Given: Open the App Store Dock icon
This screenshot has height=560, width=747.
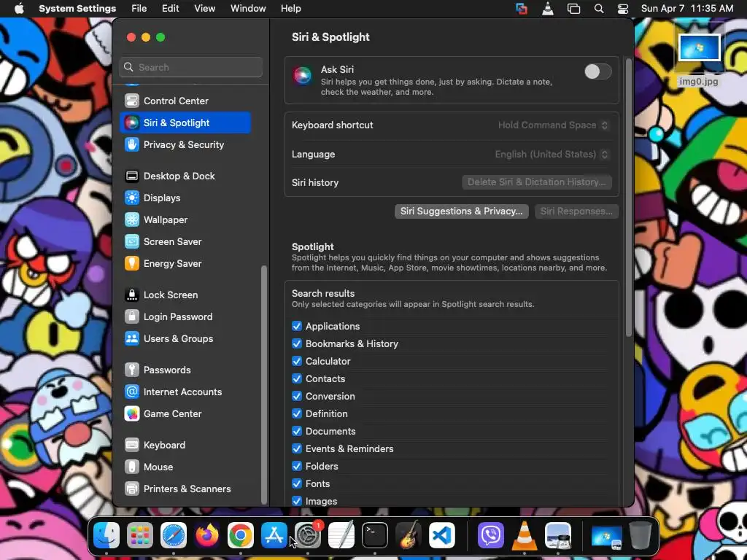Looking at the screenshot, I should coord(274,535).
